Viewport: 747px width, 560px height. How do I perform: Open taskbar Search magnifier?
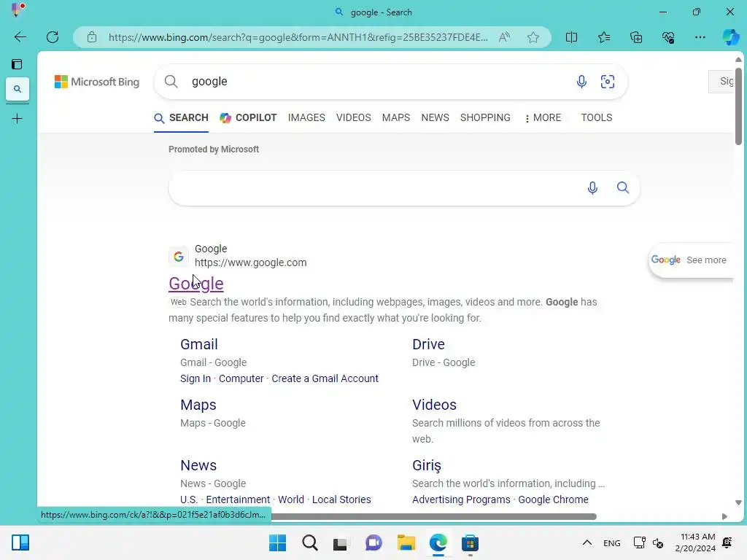(x=309, y=542)
